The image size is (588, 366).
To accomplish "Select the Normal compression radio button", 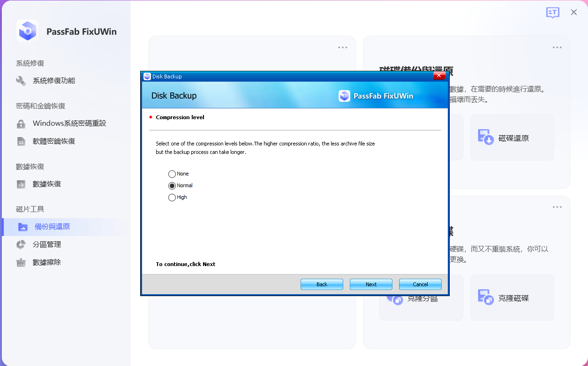I will pyautogui.click(x=172, y=185).
